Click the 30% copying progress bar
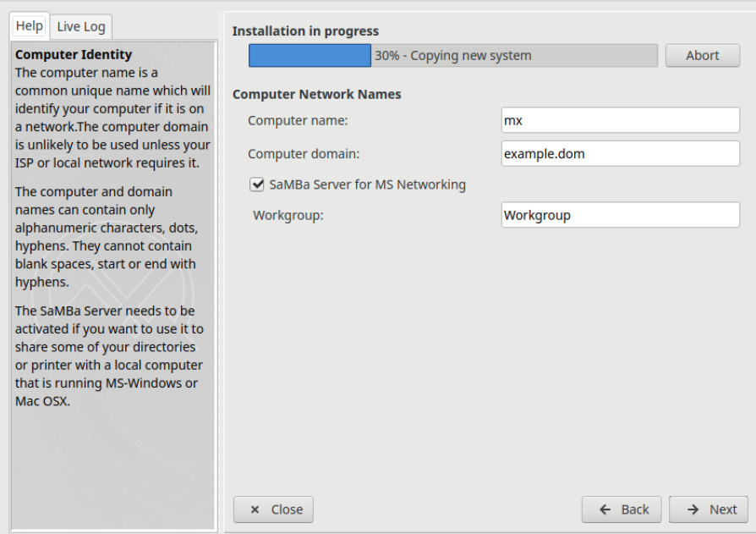 click(x=452, y=56)
